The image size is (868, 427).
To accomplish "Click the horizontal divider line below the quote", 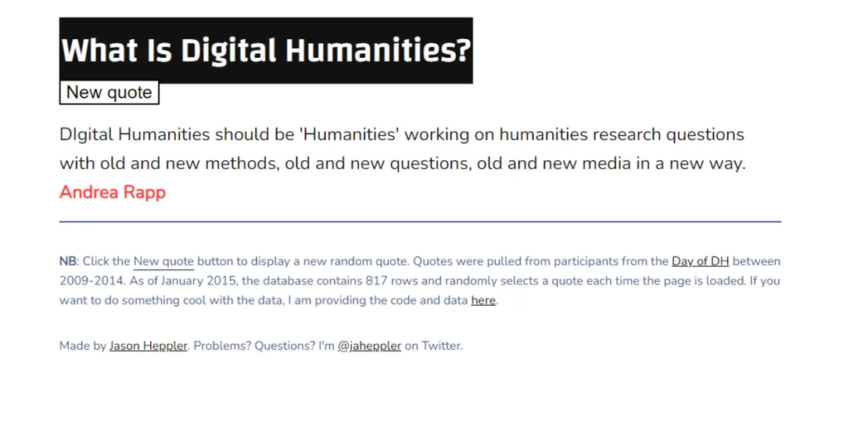I will (x=420, y=222).
